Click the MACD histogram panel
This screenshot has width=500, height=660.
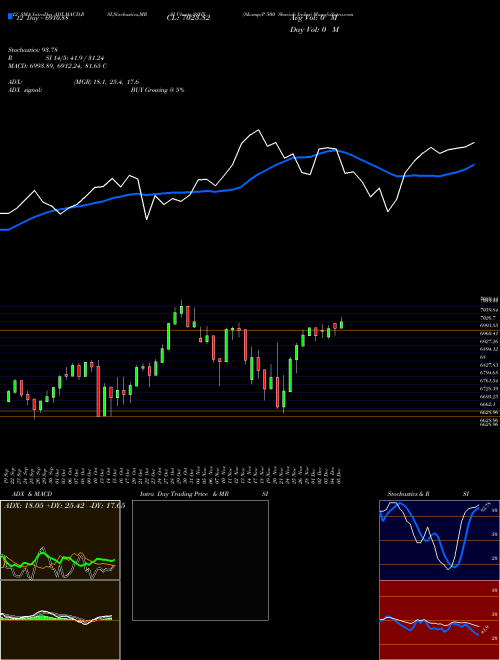60,620
